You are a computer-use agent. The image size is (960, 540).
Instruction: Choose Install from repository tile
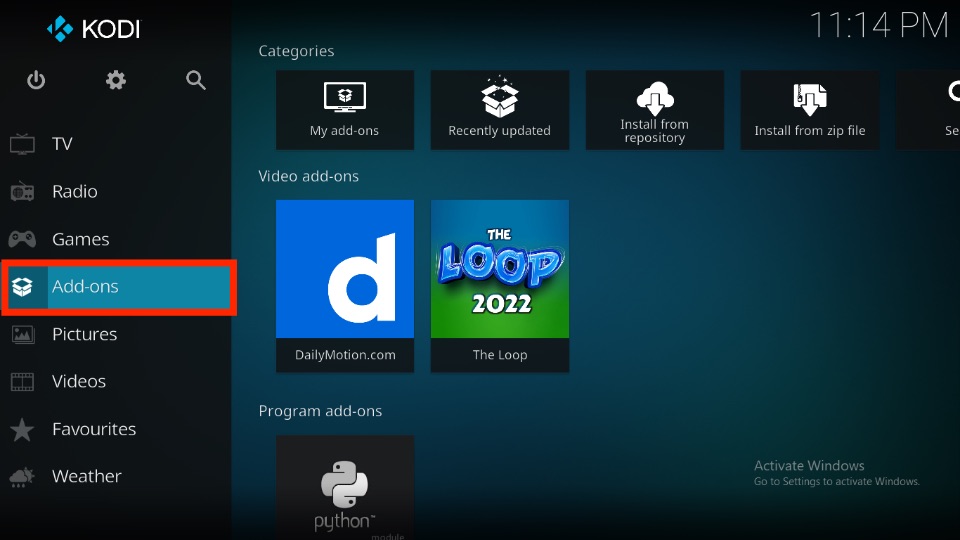coord(654,110)
